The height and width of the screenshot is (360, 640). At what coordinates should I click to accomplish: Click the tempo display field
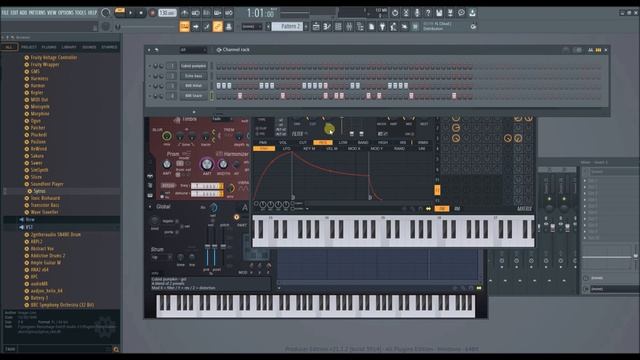[x=167, y=13]
